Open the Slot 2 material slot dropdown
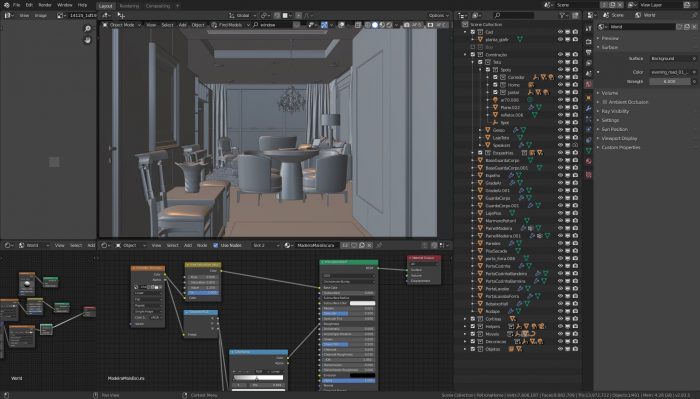 265,245
